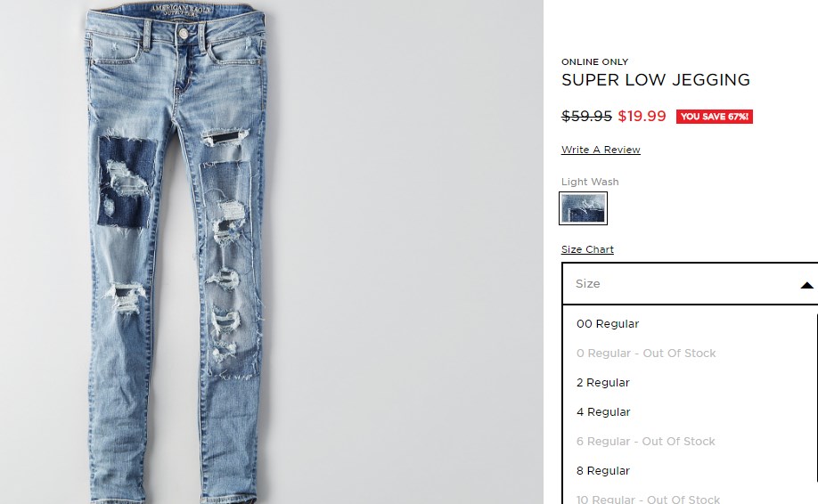Select the Light Wash color swatch
818x504 pixels.
584,208
